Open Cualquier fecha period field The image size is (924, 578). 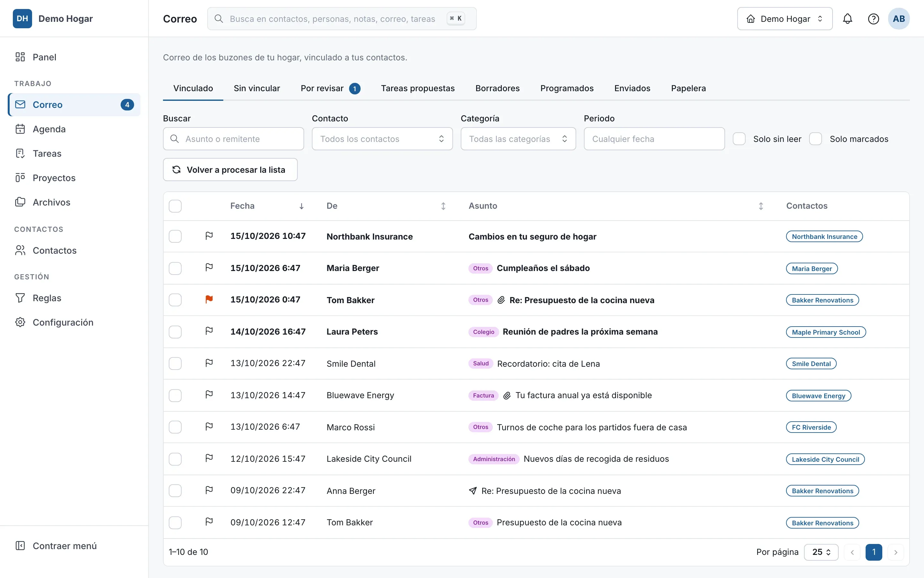(654, 139)
